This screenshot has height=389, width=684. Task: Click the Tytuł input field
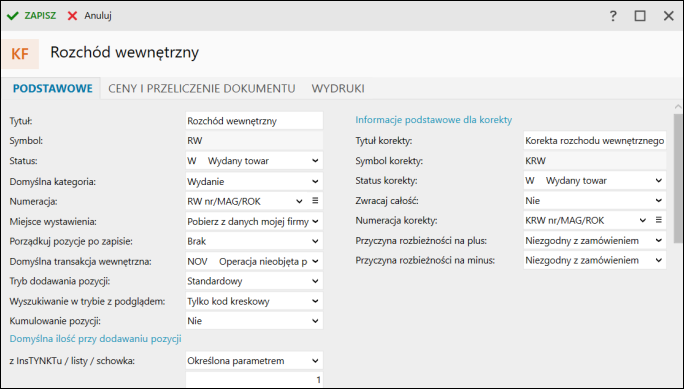point(254,121)
